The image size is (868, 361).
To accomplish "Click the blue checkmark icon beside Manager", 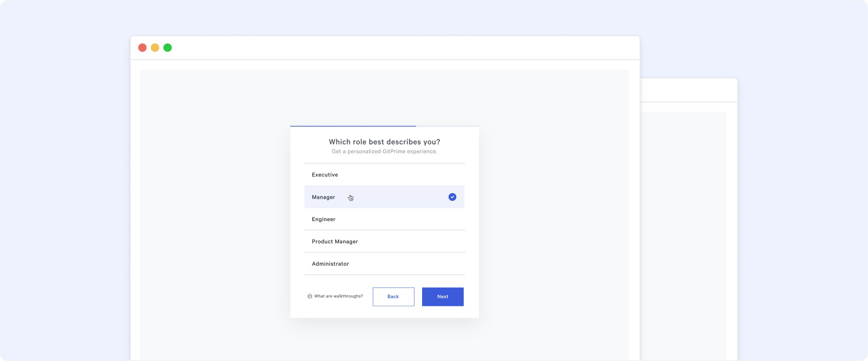I will coord(452,197).
